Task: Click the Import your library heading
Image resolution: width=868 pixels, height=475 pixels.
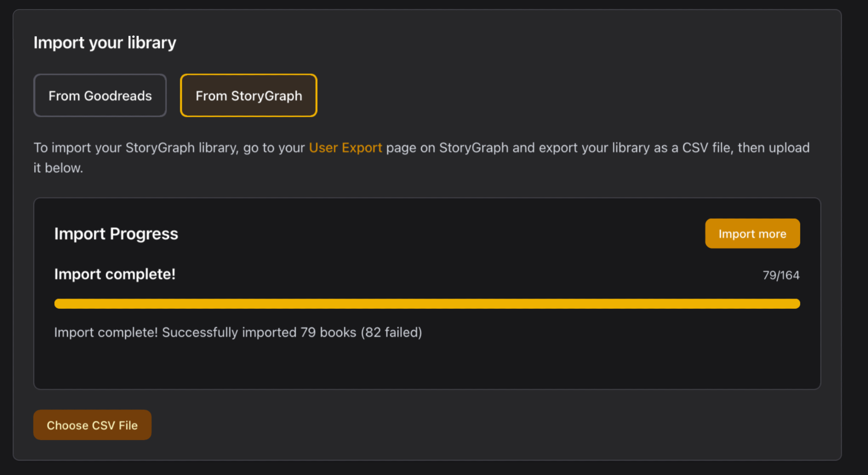Action: point(105,43)
